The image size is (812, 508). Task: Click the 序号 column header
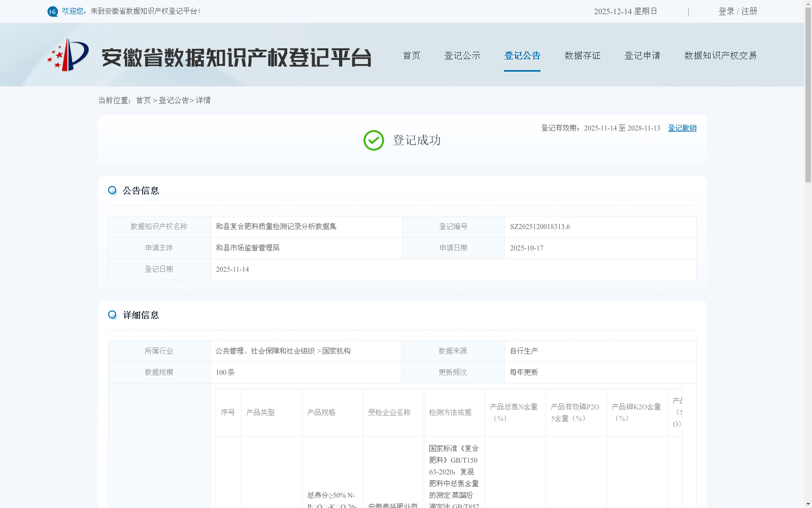point(228,412)
